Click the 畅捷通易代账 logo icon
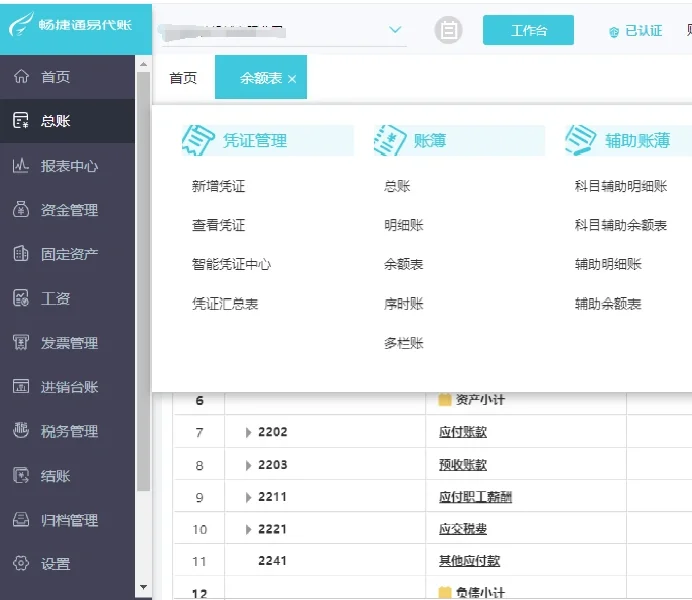Image resolution: width=692 pixels, height=600 pixels. [21, 24]
